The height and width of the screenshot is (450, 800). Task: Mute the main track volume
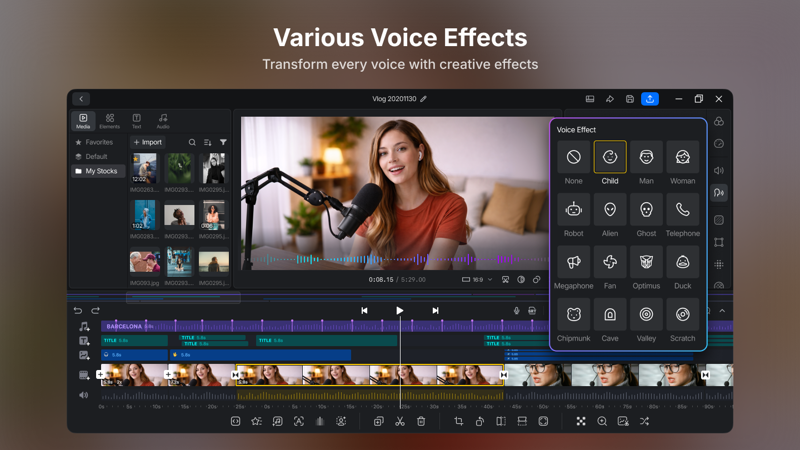(x=84, y=395)
